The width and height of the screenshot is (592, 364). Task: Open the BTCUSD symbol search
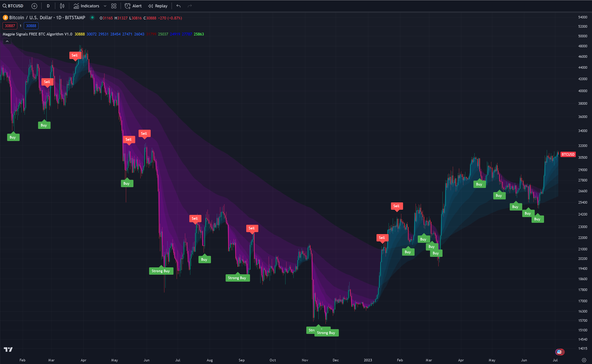coord(13,6)
